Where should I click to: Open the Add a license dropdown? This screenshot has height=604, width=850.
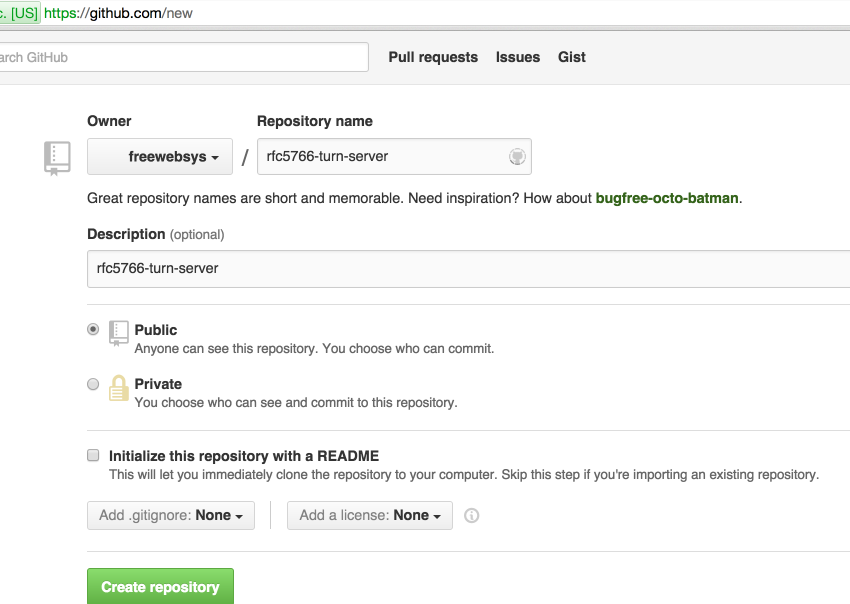(370, 515)
